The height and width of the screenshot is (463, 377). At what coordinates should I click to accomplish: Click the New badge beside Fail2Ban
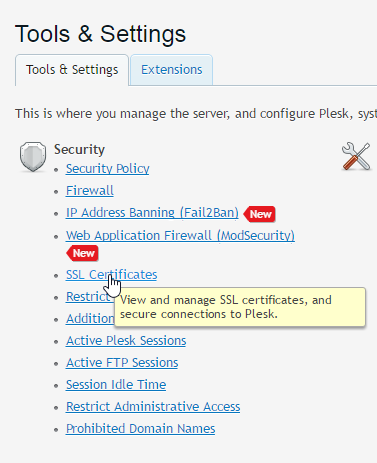coord(259,214)
